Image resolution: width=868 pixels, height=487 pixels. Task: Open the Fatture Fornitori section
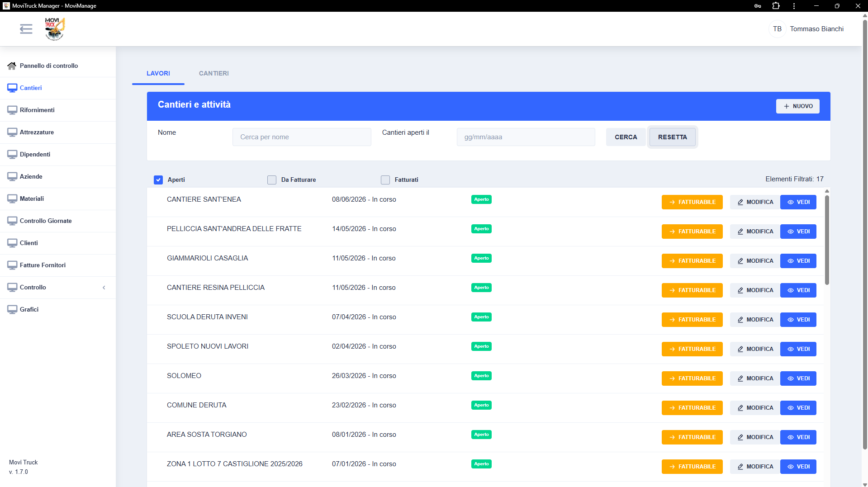pyautogui.click(x=58, y=265)
